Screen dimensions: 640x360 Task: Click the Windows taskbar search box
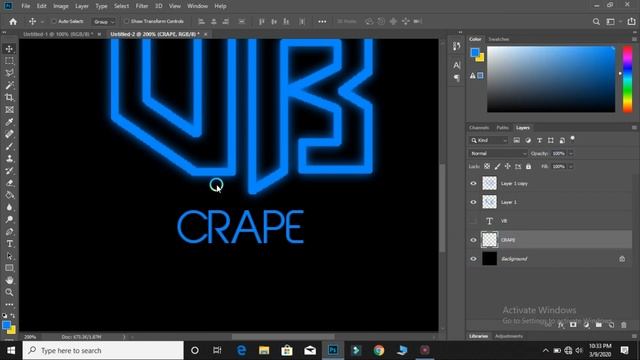tap(103, 351)
